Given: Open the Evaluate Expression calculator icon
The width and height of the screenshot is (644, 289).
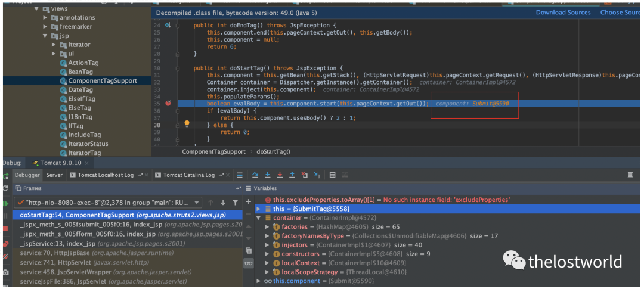Looking at the screenshot, I should coord(332,175).
